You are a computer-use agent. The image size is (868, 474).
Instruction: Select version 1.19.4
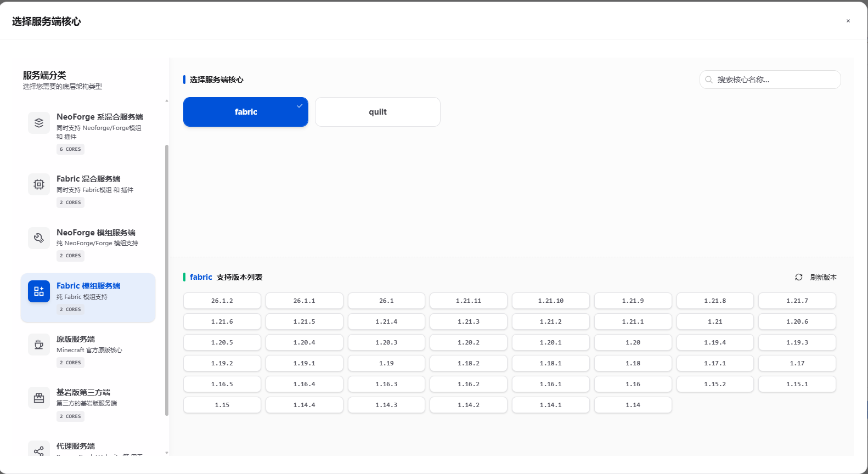(715, 342)
